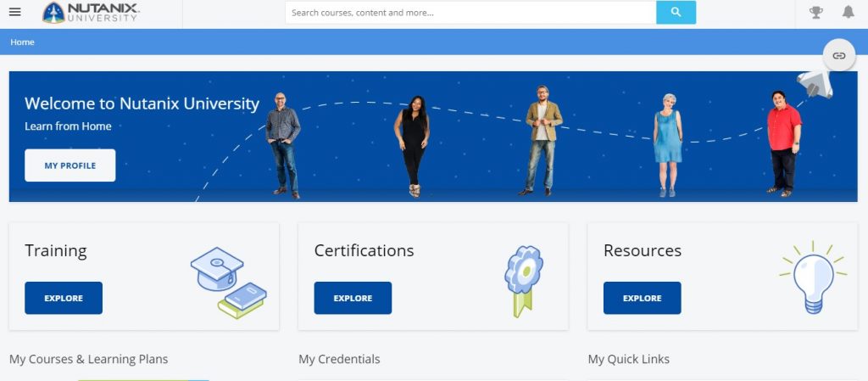Click 'My Quick Links' heading
Viewport: 868px width, 381px height.
point(629,359)
